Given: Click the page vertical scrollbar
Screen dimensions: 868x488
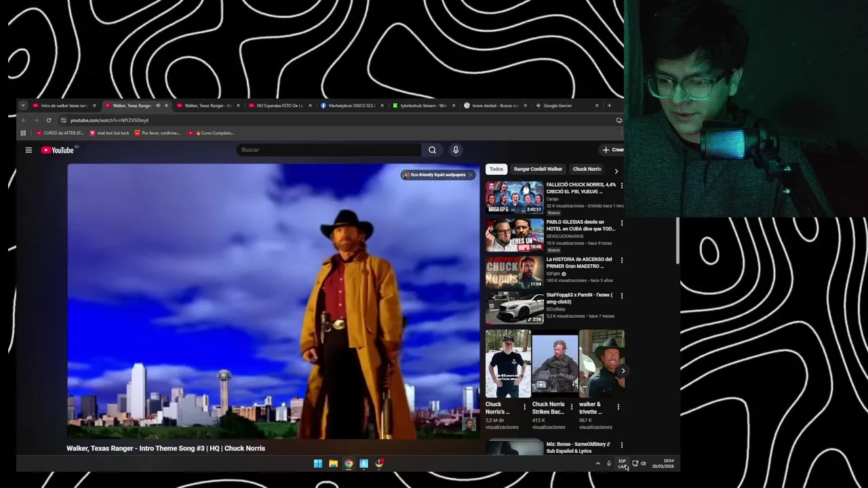Looking at the screenshot, I should coord(677,241).
